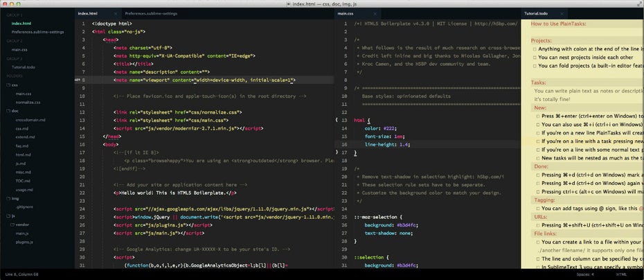Open normalize.css in the css folder

point(28,103)
